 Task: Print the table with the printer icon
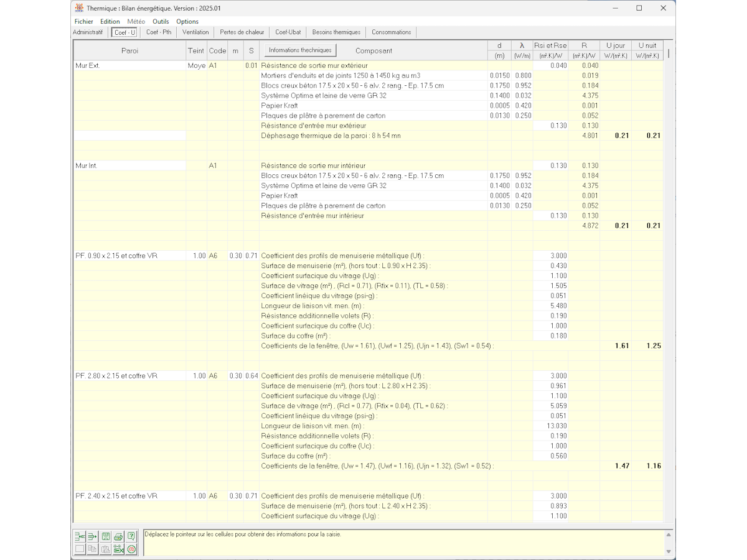pyautogui.click(x=118, y=536)
